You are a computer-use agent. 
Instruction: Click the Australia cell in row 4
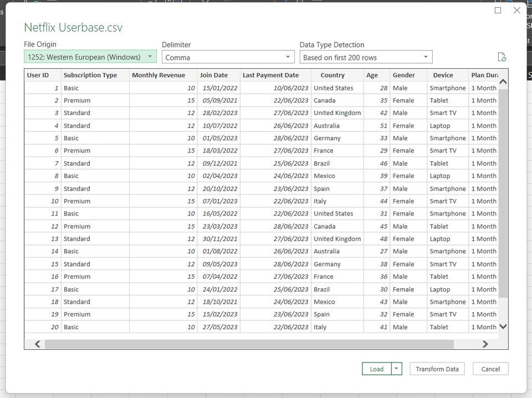(337, 125)
